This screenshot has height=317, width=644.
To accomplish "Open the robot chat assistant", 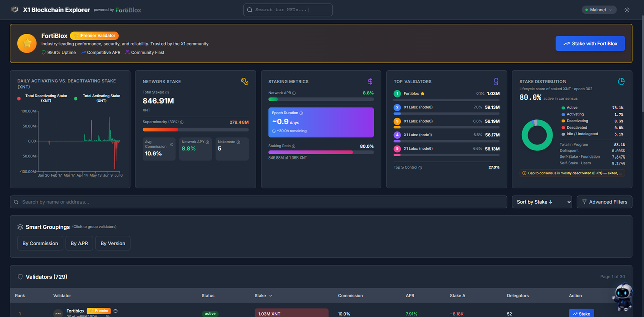I will tap(623, 297).
